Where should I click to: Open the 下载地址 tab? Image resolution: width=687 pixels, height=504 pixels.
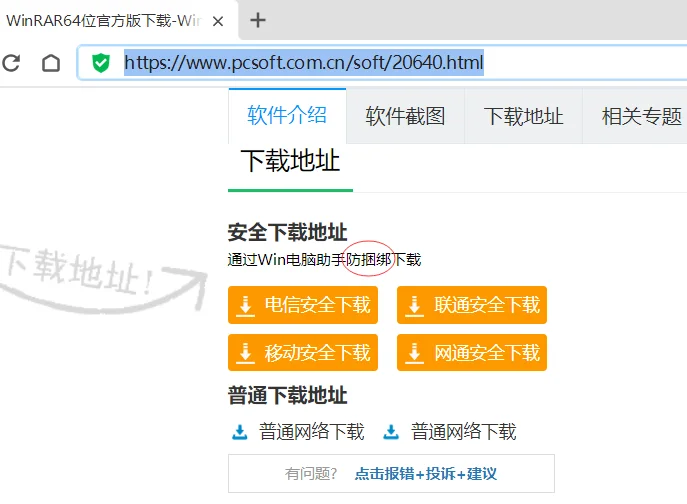coord(524,116)
